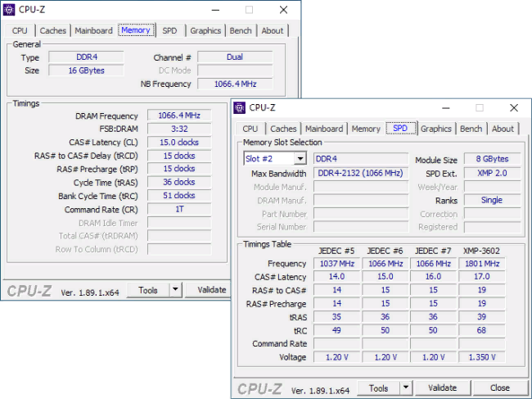Open the Graphics tab in the Memory window
This screenshot has width=532, height=399.
point(205,31)
